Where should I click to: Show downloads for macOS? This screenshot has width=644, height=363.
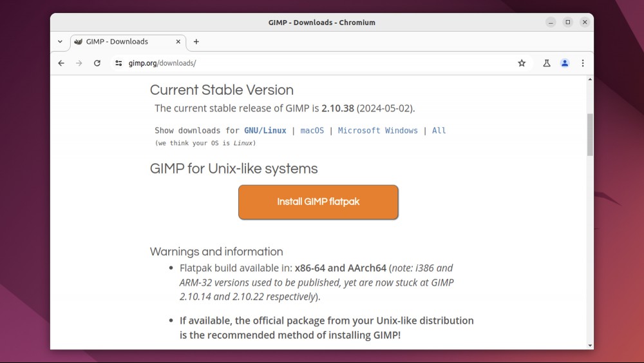[312, 130]
